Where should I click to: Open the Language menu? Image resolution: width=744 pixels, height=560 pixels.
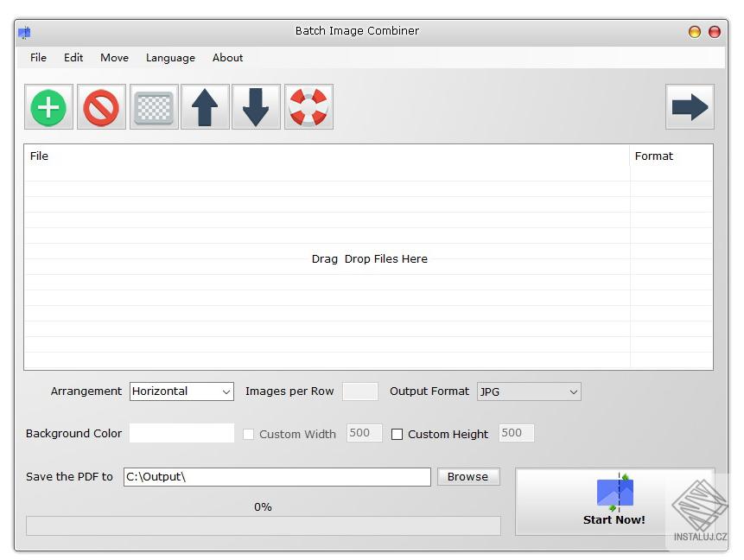tap(169, 58)
